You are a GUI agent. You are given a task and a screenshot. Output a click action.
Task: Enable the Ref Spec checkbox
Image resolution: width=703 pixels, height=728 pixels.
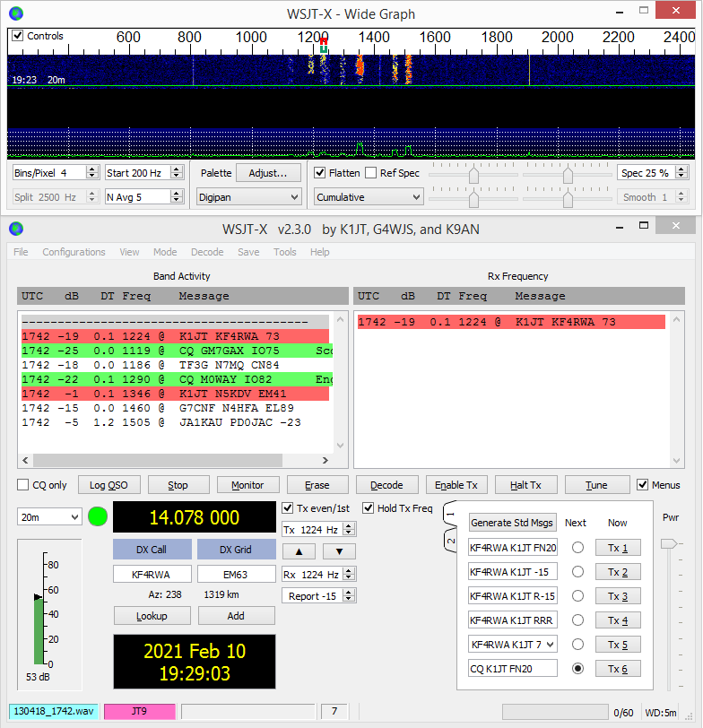point(370,173)
